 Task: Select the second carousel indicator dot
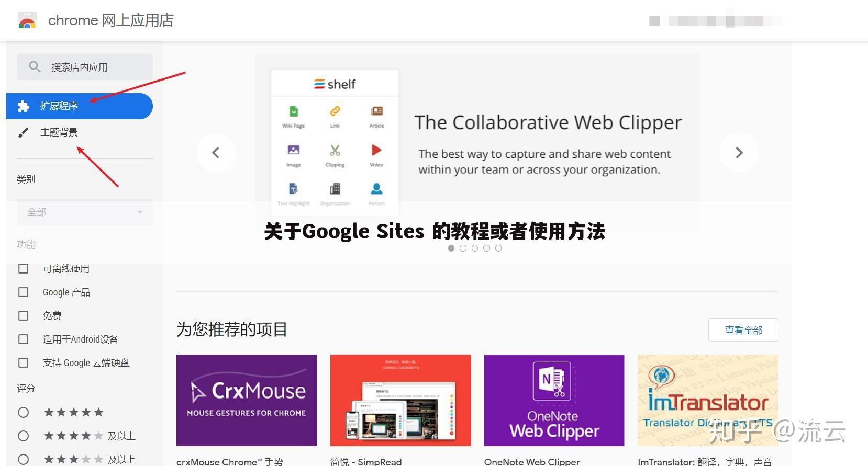463,248
